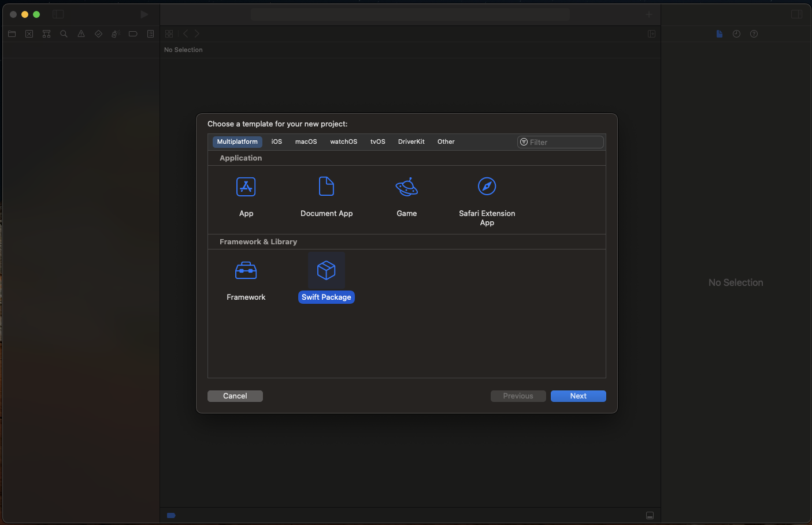Click the Run play button

click(x=144, y=14)
